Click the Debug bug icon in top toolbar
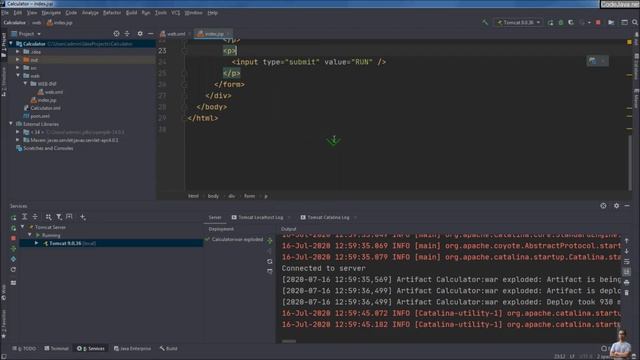The width and height of the screenshot is (640, 360). coord(561,22)
